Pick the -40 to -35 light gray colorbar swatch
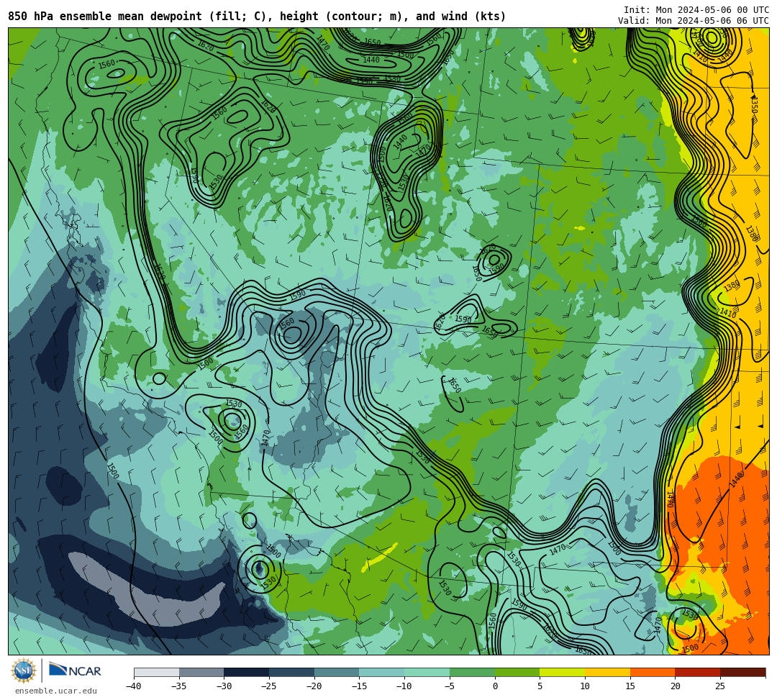777x700 pixels. click(x=157, y=672)
